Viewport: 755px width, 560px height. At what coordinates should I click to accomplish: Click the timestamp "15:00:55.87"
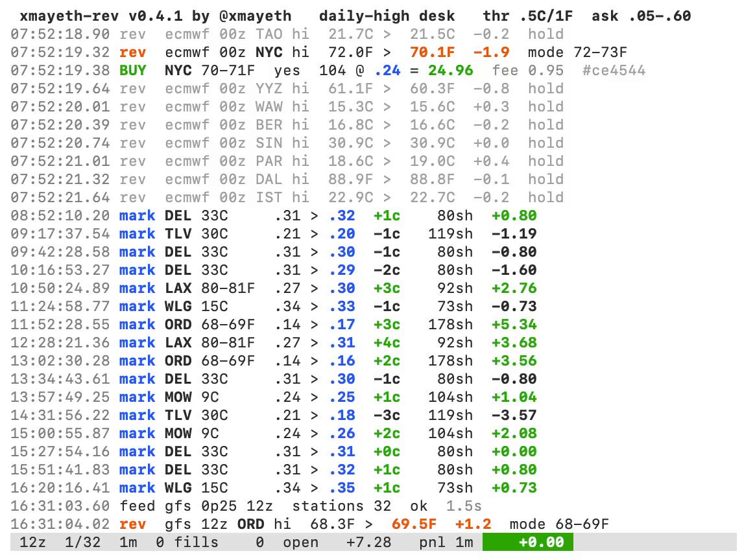pyautogui.click(x=60, y=434)
